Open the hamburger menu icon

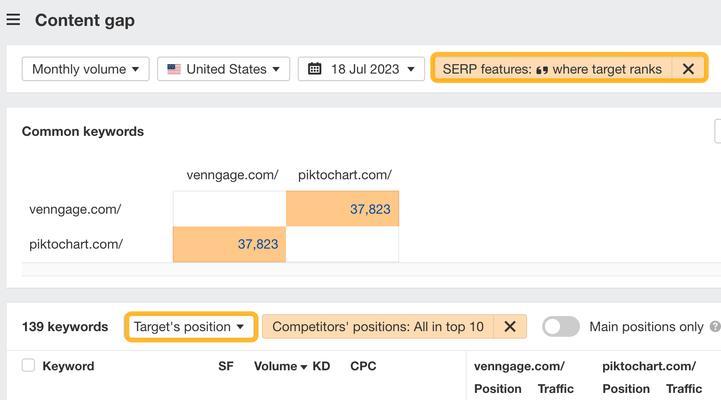(x=13, y=20)
